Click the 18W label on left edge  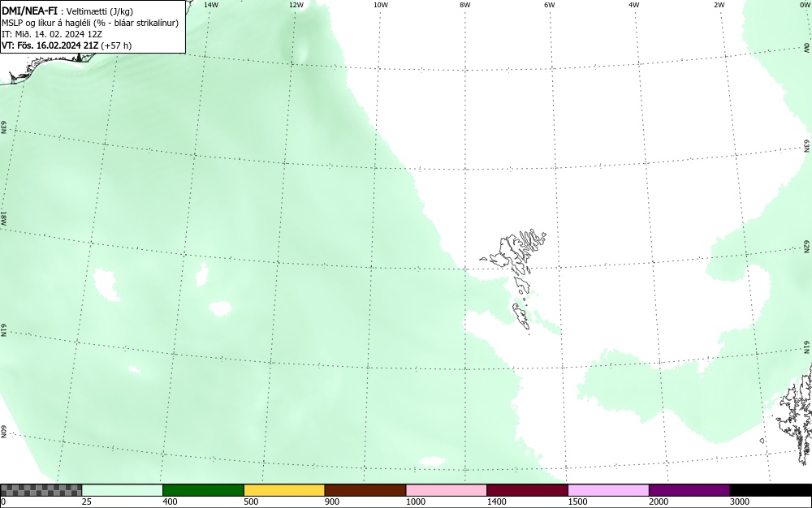coord(3,217)
